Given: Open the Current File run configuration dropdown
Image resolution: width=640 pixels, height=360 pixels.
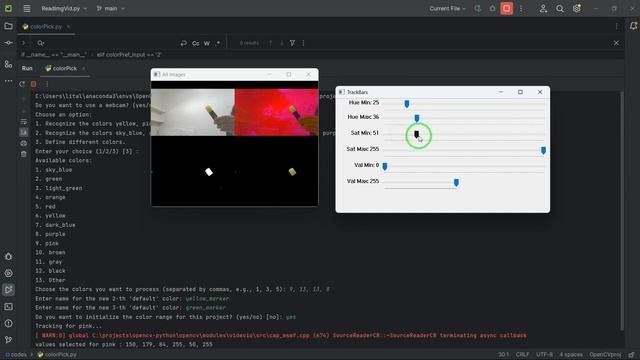Looking at the screenshot, I should pyautogui.click(x=447, y=8).
